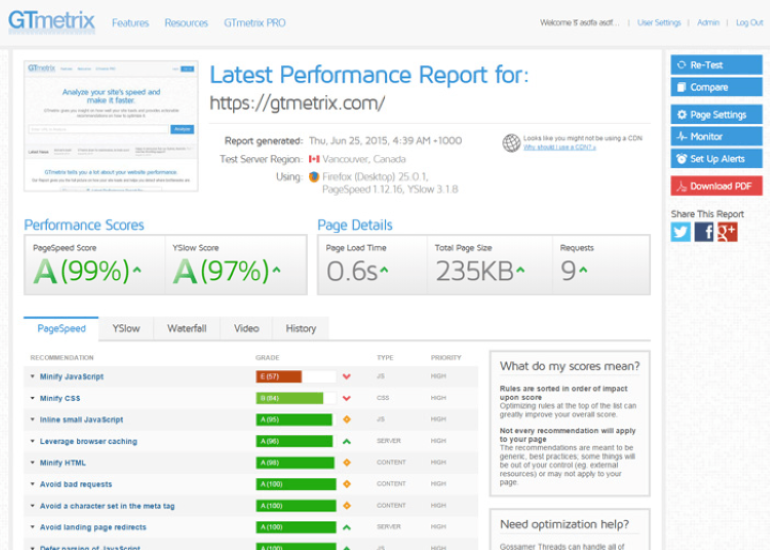Click the A (95) grade bar
The width and height of the screenshot is (770, 550).
tap(294, 419)
